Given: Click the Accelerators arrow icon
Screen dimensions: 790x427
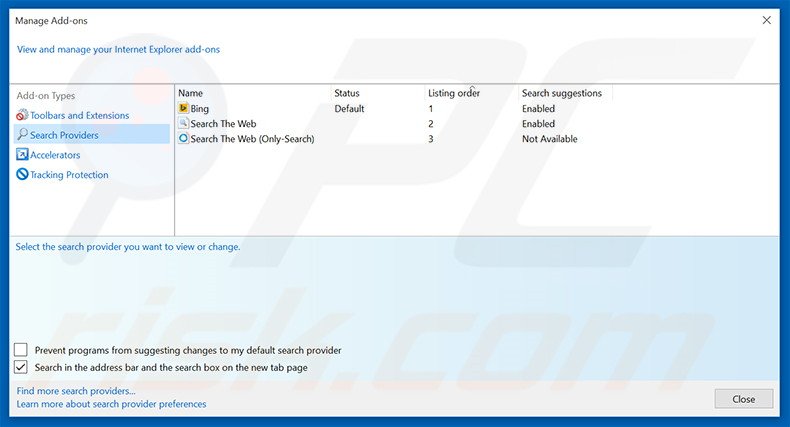Looking at the screenshot, I should point(22,155).
